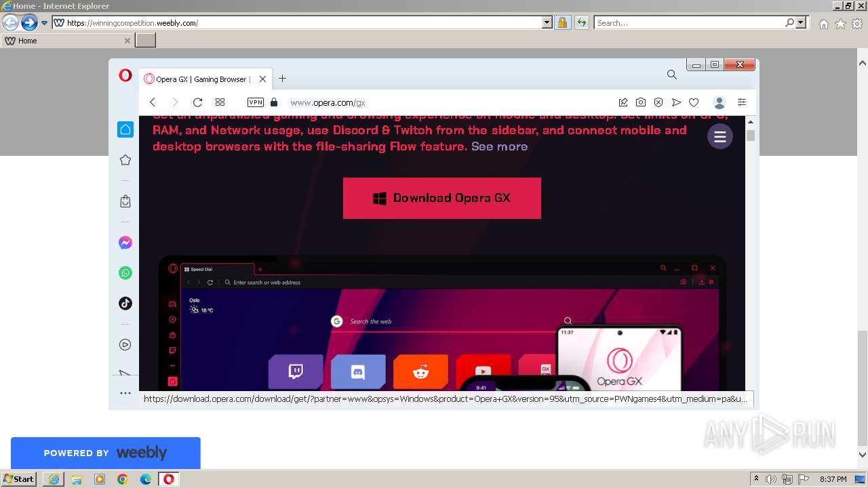Select the Home tab in Internet Explorer
The width and height of the screenshot is (868, 488).
(x=66, y=41)
